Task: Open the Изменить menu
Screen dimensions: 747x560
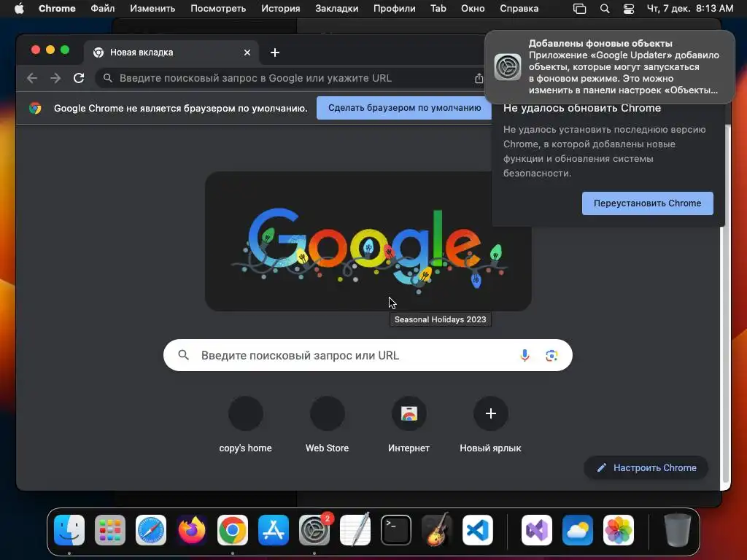Action: 152,9
